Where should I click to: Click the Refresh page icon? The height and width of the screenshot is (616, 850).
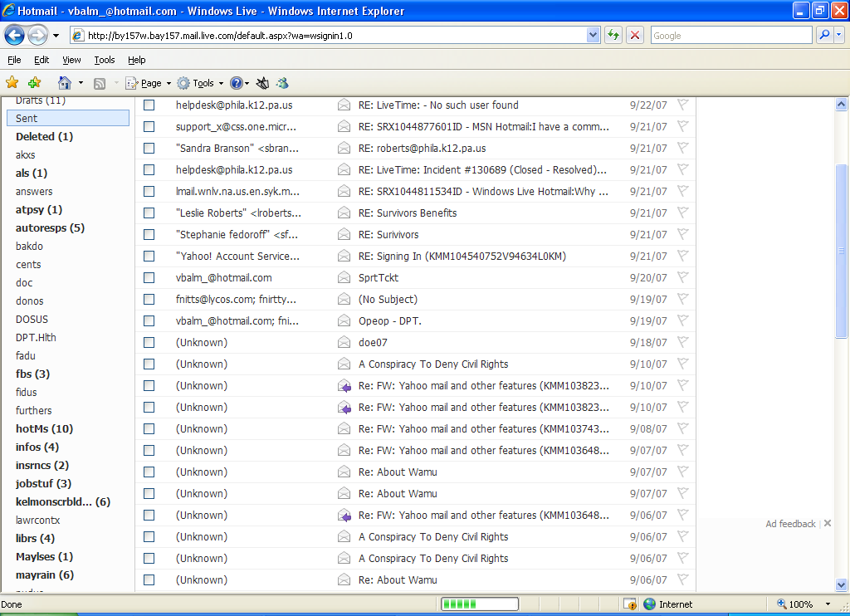pyautogui.click(x=613, y=35)
